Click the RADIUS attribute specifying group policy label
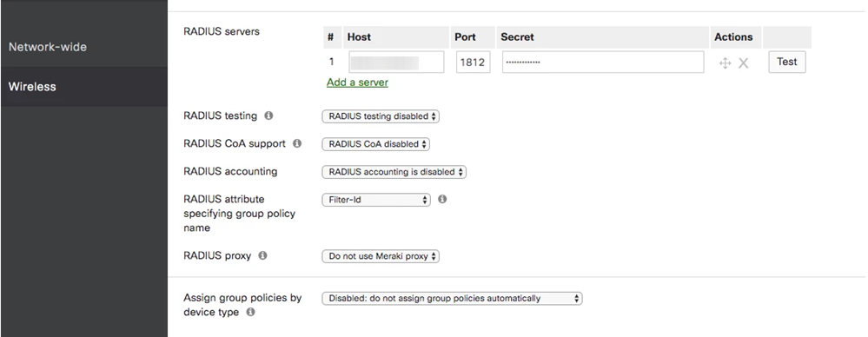Screen dimensions: 868x337 239,213
